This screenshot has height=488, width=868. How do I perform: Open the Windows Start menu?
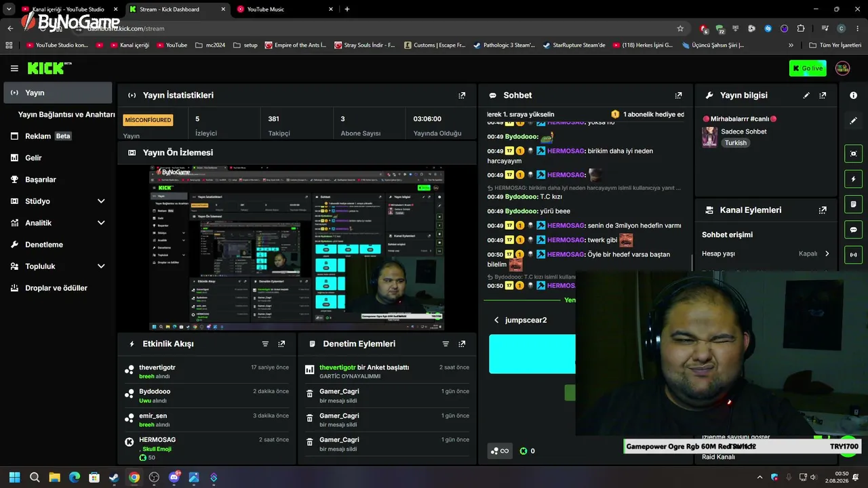tap(14, 477)
